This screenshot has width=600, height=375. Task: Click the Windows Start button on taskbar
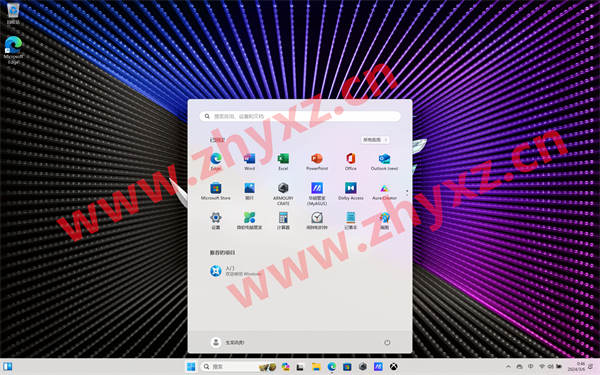tap(191, 367)
